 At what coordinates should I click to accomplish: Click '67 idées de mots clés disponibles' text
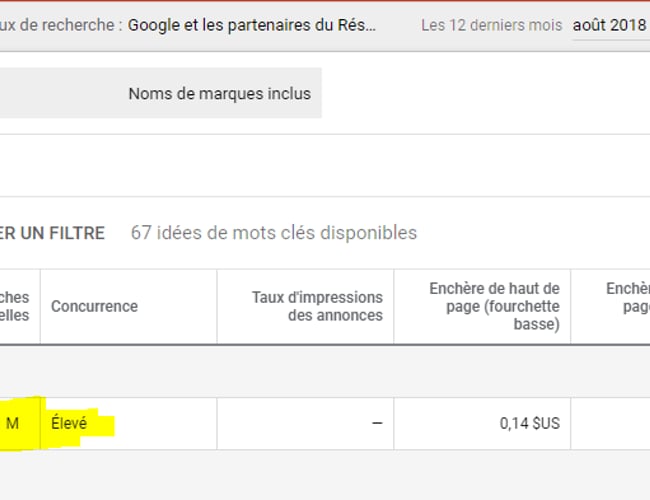coord(274,233)
